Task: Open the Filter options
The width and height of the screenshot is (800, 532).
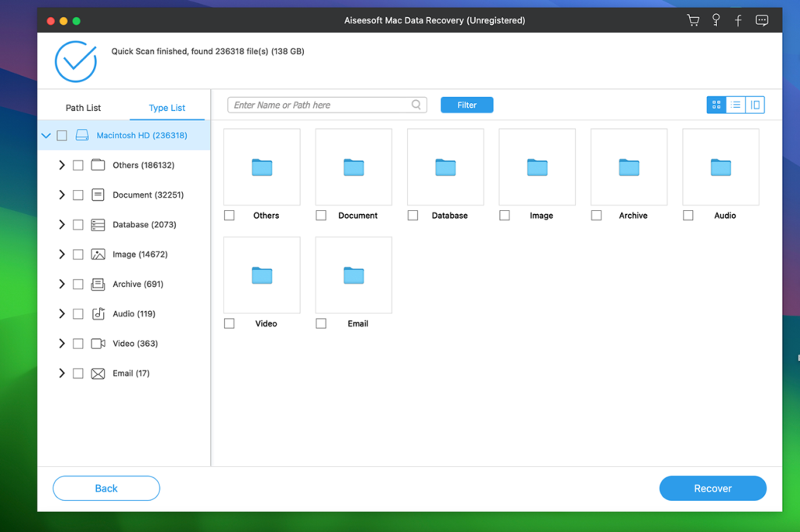Action: [466, 104]
